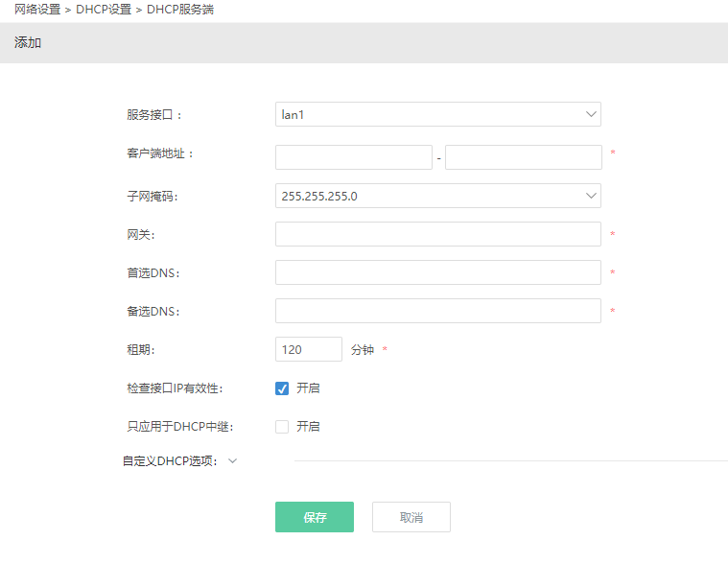
Task: Click the 客户端地址 label
Action: coord(160,153)
